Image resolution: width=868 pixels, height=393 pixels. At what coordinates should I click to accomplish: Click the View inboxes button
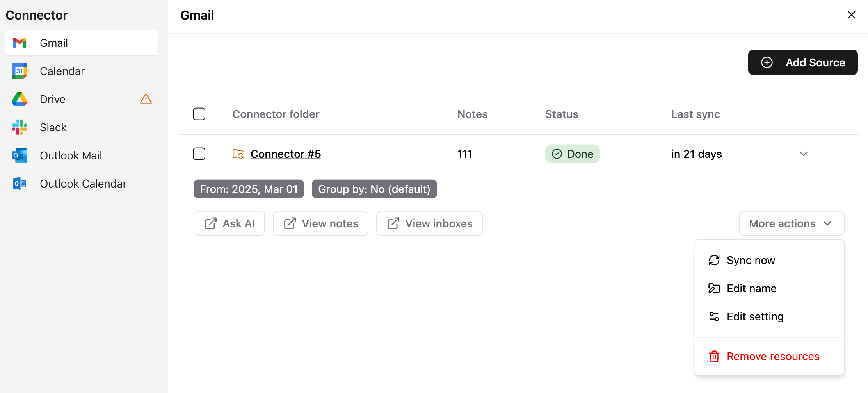[429, 223]
